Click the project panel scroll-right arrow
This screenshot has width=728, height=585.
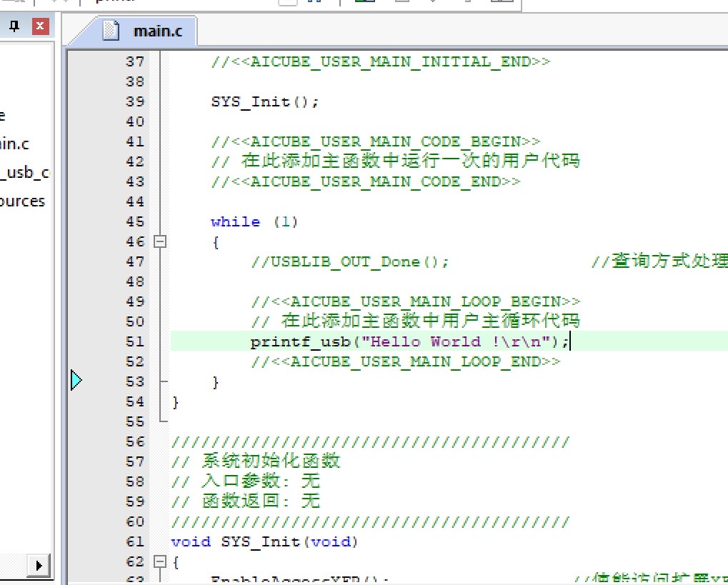(39, 566)
